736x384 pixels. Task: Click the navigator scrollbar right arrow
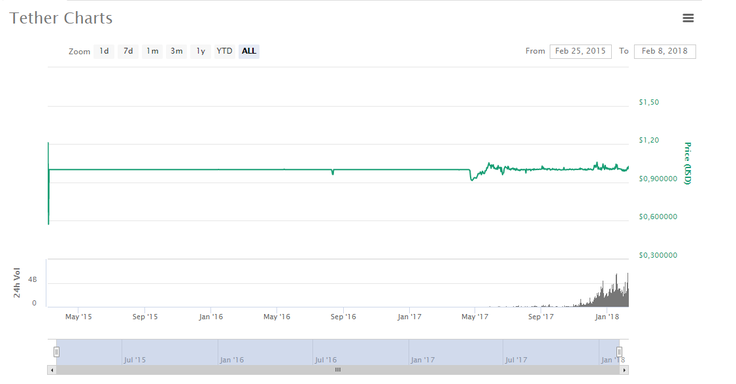[x=624, y=370]
